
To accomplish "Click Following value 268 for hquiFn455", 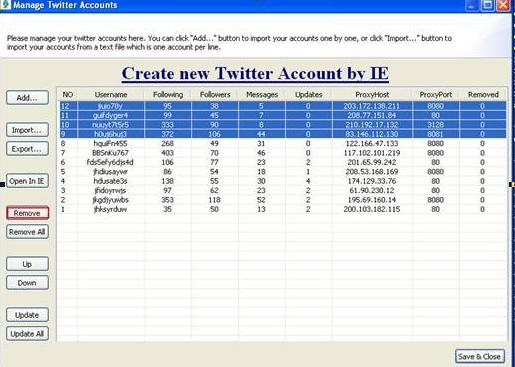I will (x=167, y=144).
